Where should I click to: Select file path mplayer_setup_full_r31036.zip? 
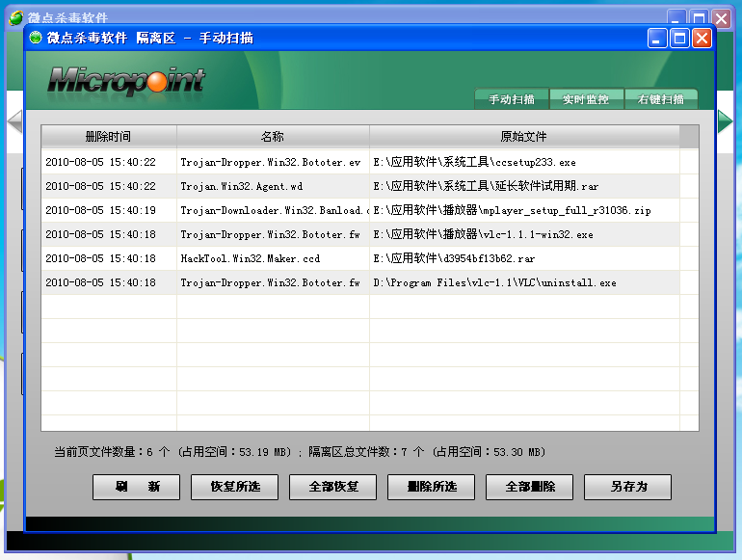click(x=512, y=210)
